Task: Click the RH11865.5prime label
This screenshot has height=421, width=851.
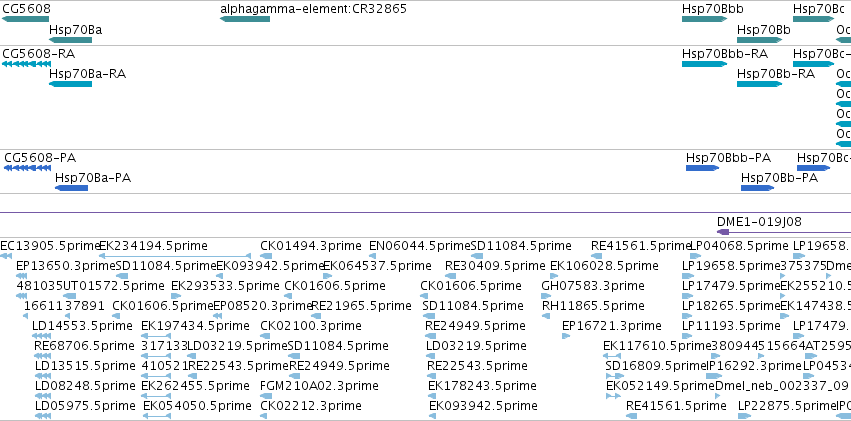Action: 593,306
